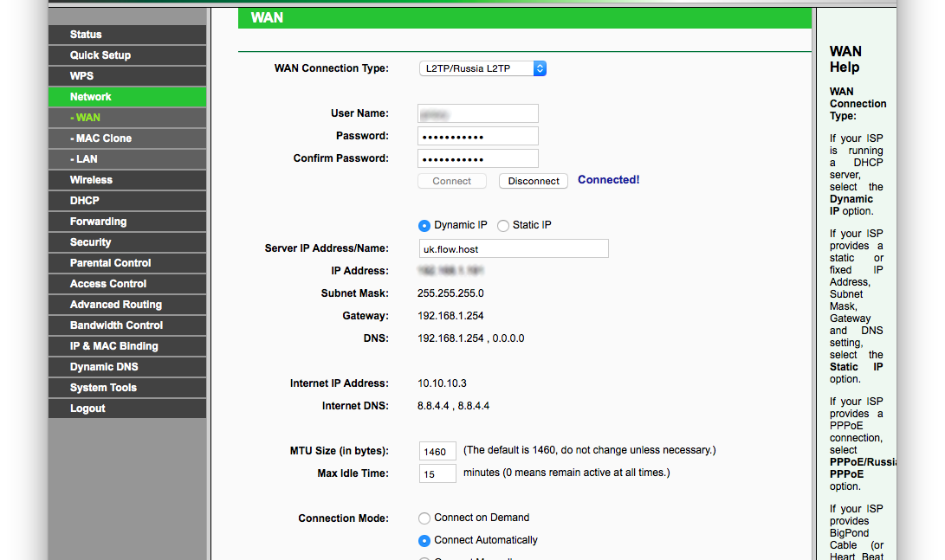
Task: Click the Password field
Action: coord(478,136)
